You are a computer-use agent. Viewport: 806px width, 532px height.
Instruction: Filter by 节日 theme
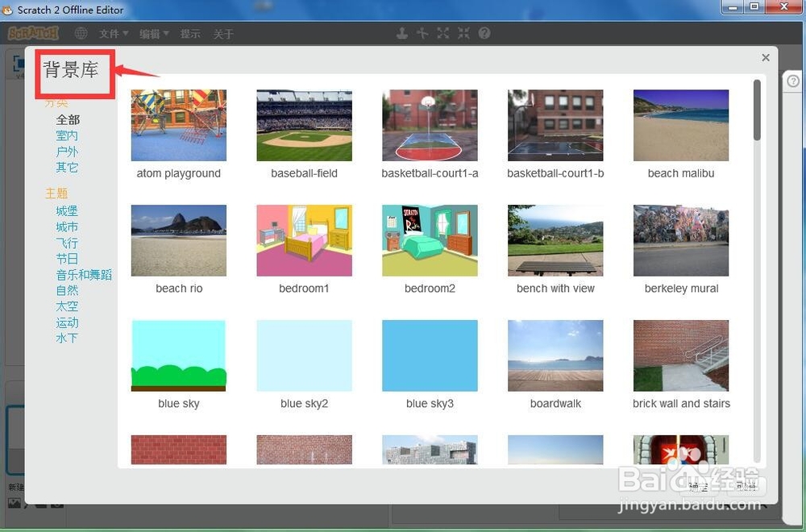[x=68, y=259]
